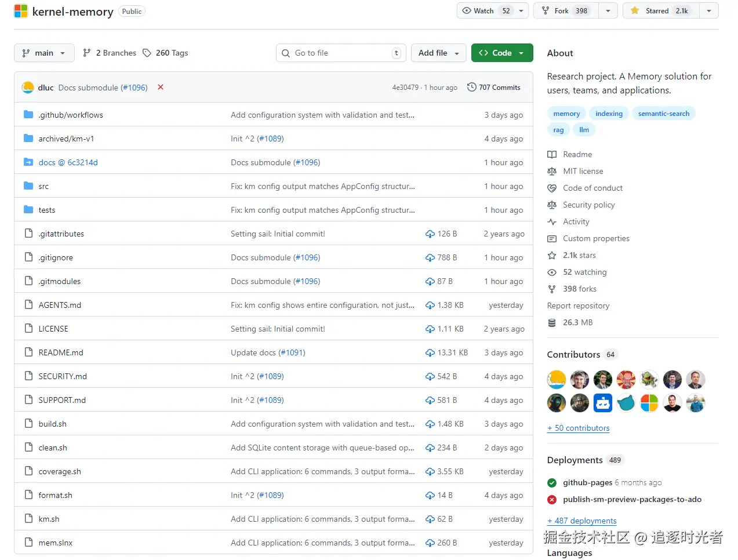Image resolution: width=738 pixels, height=560 pixels.
Task: Select the rag topic tag
Action: tap(558, 130)
